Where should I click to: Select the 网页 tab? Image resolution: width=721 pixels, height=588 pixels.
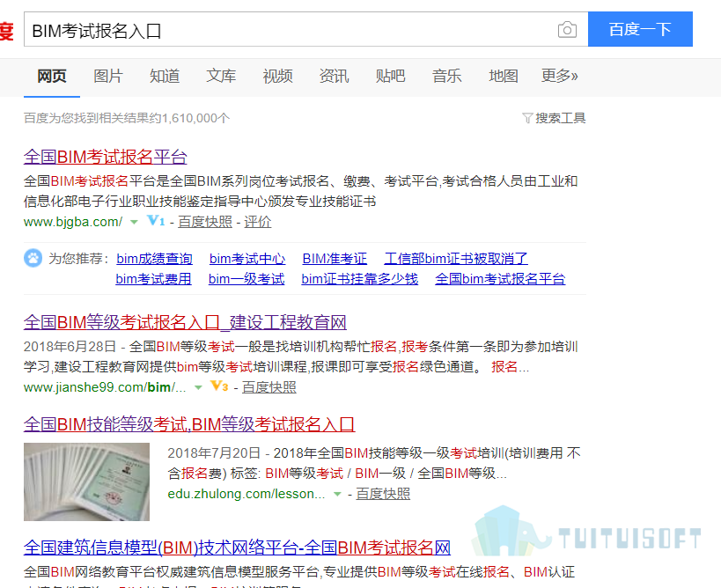point(52,76)
